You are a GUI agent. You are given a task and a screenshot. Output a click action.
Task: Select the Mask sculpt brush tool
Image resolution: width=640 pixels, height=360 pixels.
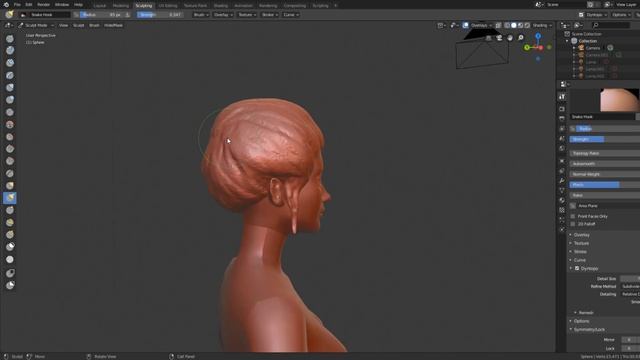10,260
